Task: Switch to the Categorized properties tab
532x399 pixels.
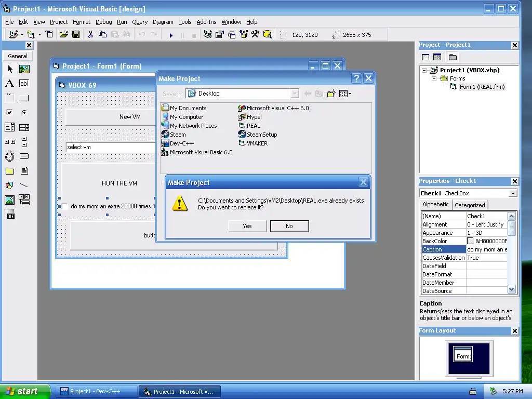Action: click(x=470, y=205)
